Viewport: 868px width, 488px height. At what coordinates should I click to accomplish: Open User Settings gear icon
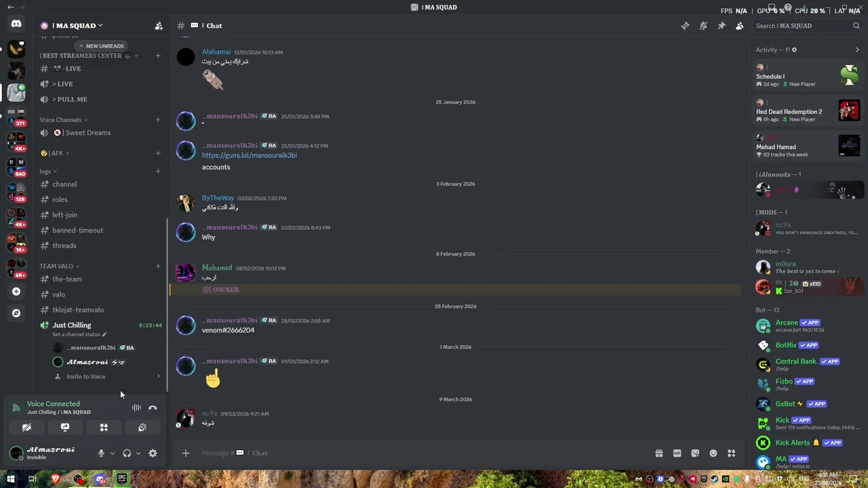point(153,453)
